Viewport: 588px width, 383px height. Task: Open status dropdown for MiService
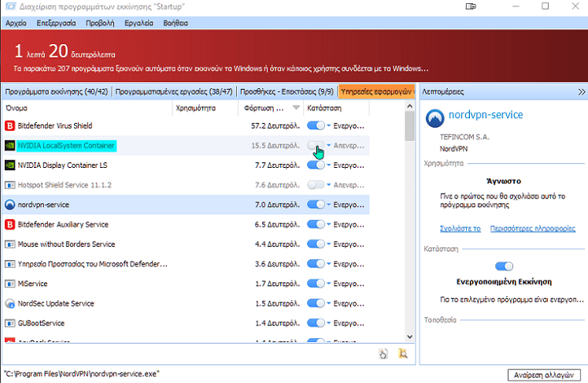[329, 284]
